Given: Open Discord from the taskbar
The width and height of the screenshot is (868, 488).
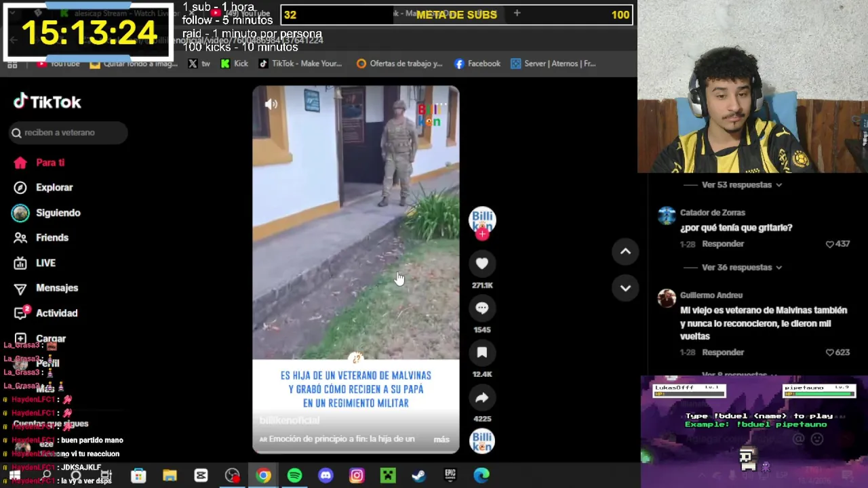Looking at the screenshot, I should [x=325, y=476].
